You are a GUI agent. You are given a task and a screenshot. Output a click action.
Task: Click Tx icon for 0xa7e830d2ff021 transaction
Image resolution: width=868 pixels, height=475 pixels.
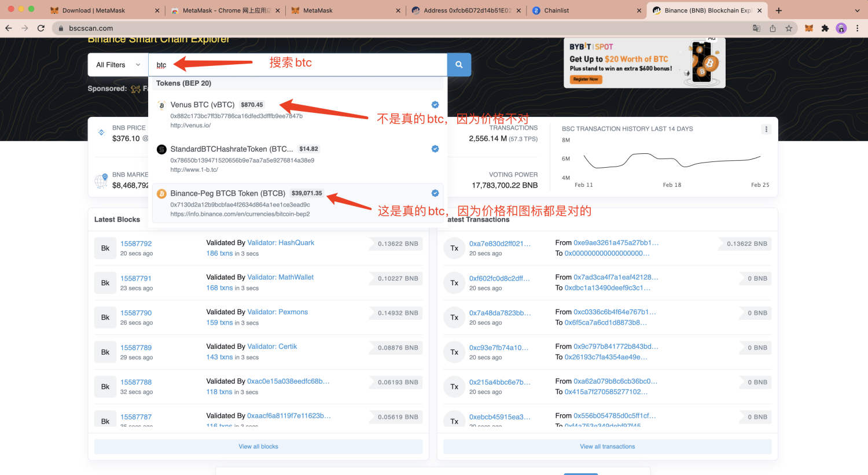454,248
